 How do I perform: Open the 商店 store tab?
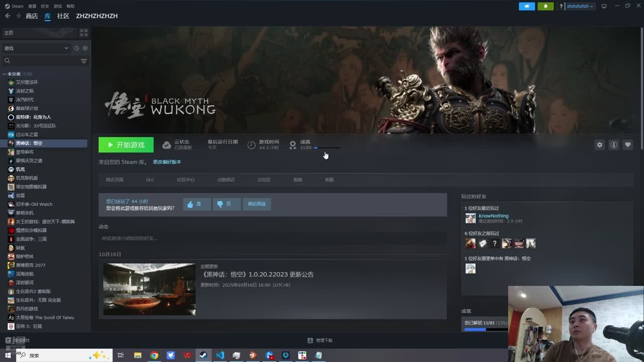[x=32, y=16]
